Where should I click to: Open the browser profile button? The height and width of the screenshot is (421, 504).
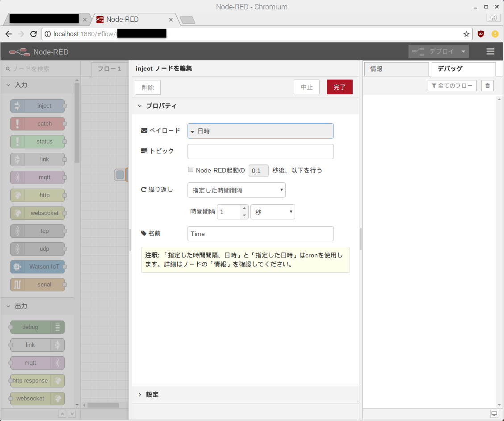pos(493,18)
